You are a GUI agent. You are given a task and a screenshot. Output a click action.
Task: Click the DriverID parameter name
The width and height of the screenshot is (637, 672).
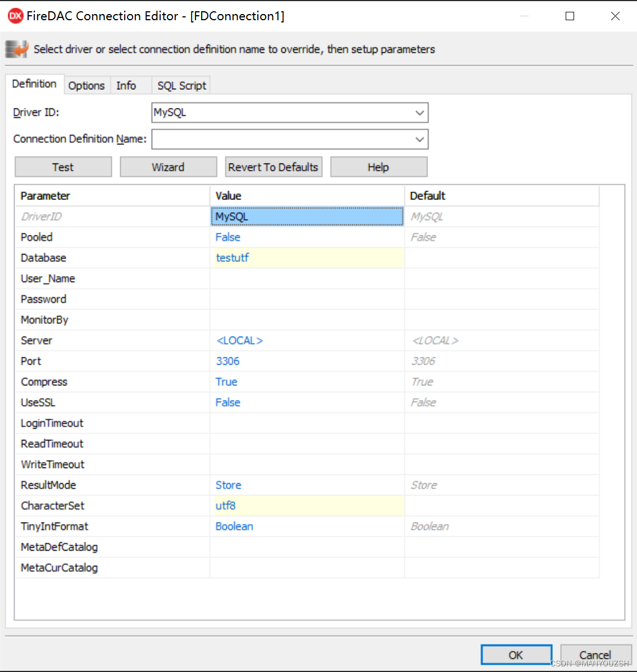[x=41, y=216]
